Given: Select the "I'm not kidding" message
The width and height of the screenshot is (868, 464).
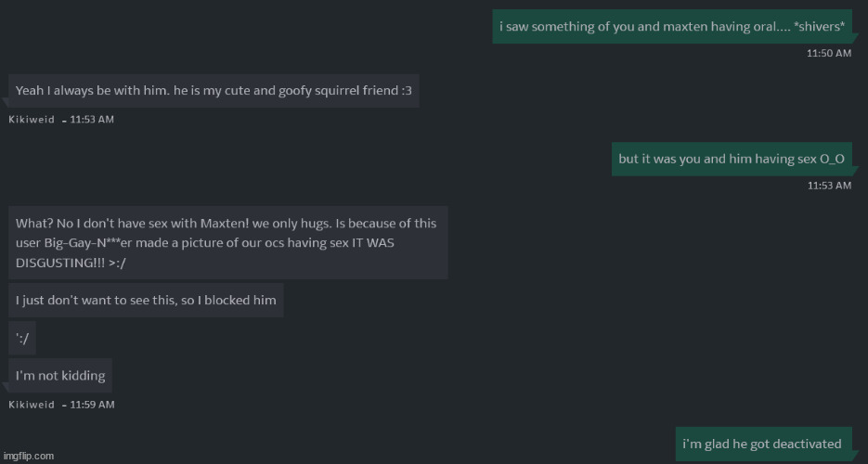Looking at the screenshot, I should point(60,376).
